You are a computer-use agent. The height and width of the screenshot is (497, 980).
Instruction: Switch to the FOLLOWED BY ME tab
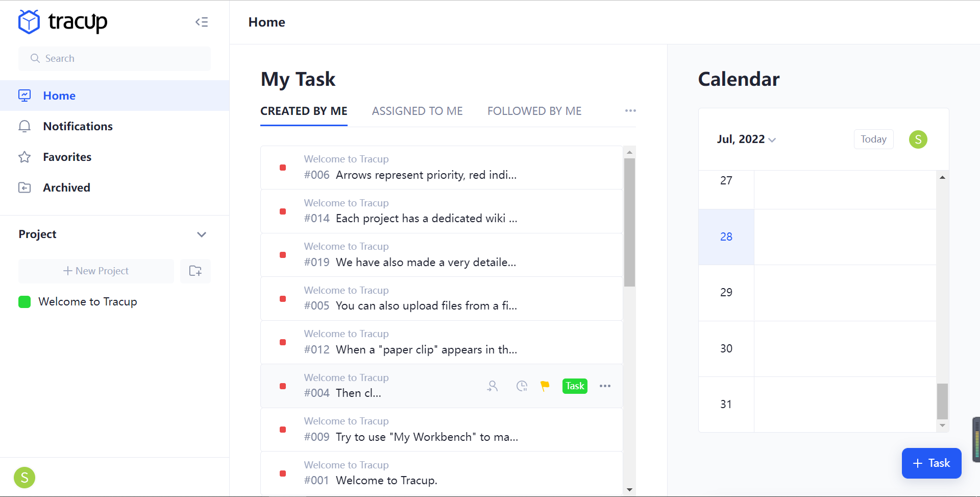point(534,111)
